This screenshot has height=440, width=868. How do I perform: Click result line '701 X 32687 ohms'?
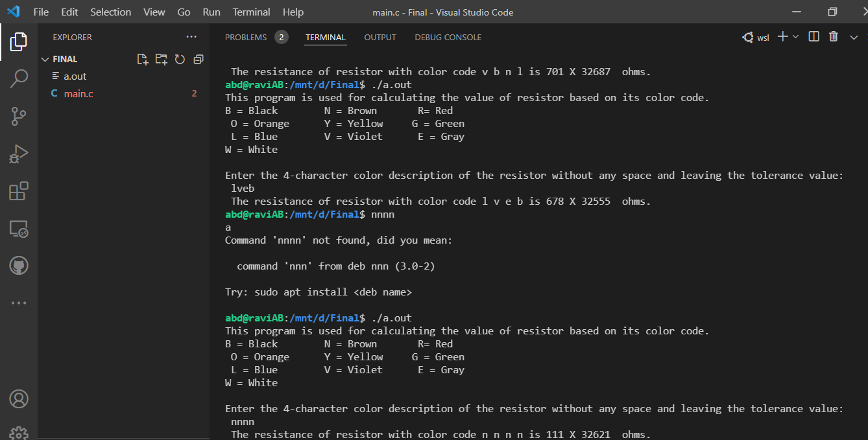[440, 72]
